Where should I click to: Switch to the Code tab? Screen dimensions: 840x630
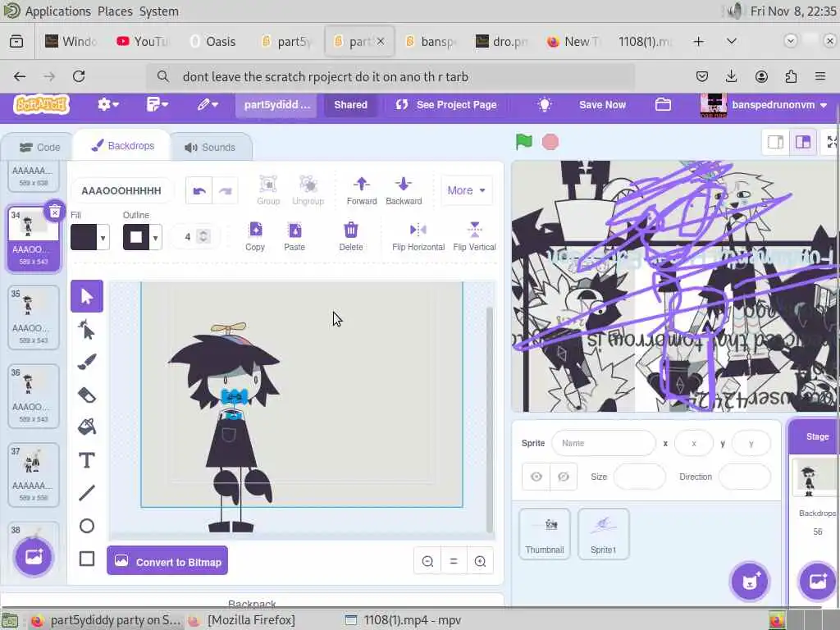[x=39, y=148]
